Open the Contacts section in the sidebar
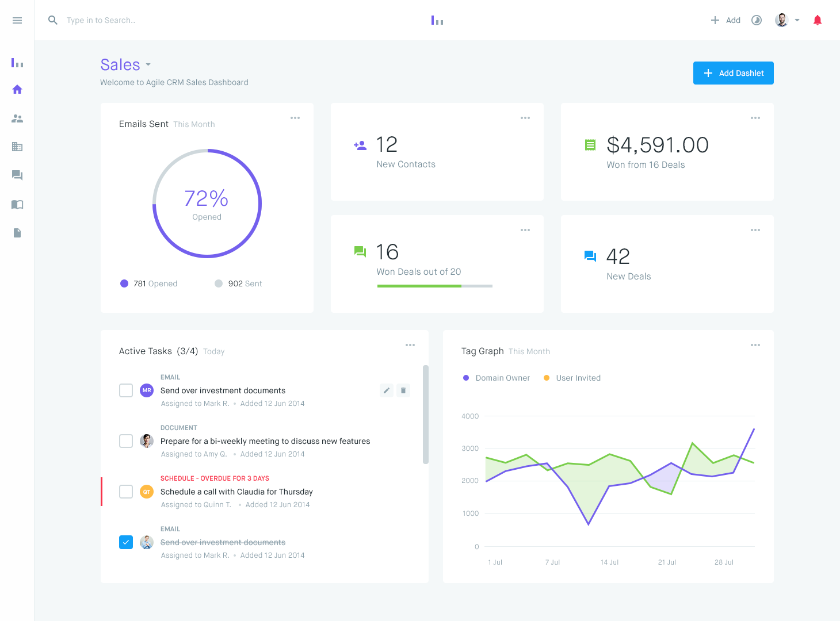The height and width of the screenshot is (621, 840). 17,118
